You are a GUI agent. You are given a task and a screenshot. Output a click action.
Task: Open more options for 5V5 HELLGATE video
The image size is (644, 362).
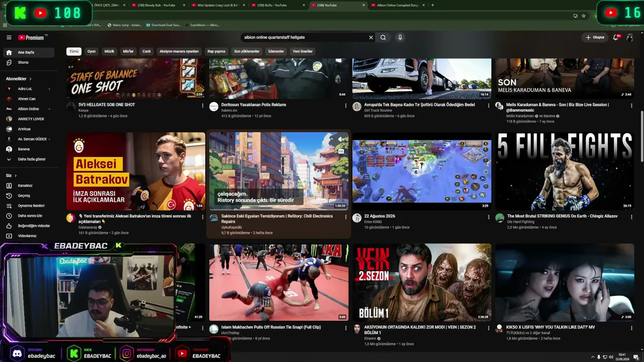coord(203,106)
